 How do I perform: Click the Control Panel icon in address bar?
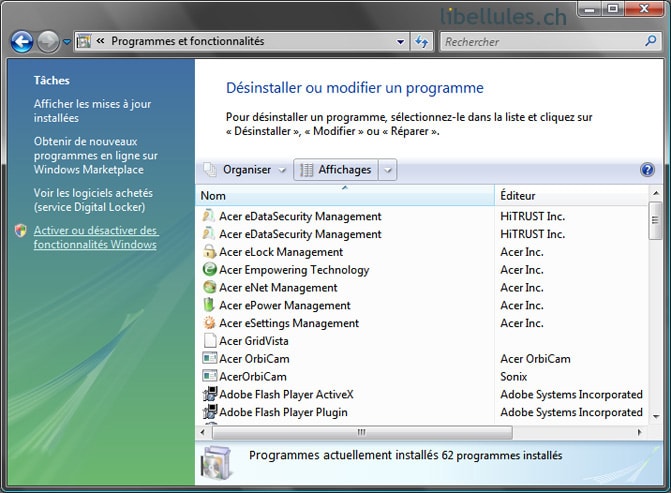tap(84, 42)
